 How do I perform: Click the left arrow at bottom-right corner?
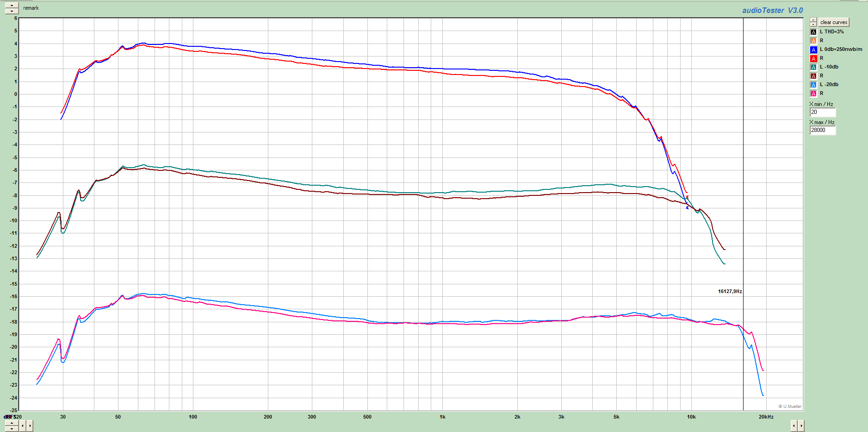[794, 425]
